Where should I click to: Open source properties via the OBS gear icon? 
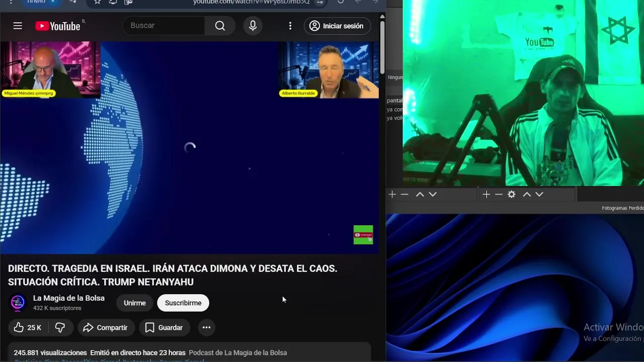coord(512,194)
